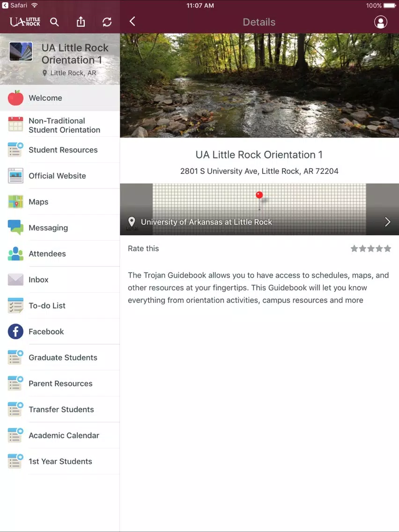The width and height of the screenshot is (399, 532).
Task: Tap the Student Resources list icon
Action: click(x=15, y=150)
